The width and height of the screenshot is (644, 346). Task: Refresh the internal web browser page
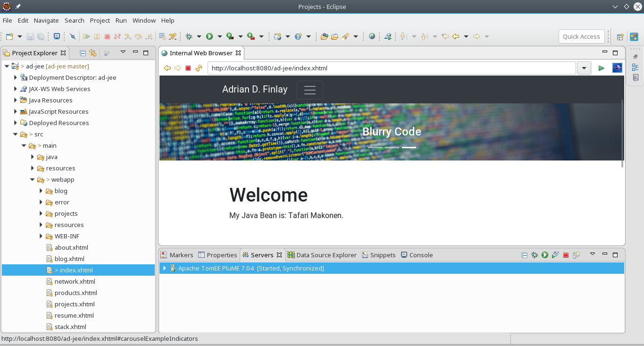(x=199, y=68)
